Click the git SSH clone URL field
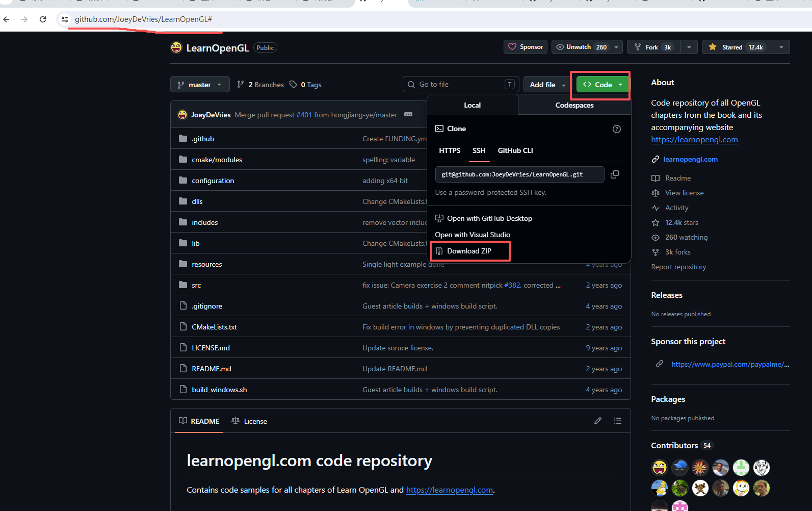812x511 pixels. pyautogui.click(x=519, y=174)
